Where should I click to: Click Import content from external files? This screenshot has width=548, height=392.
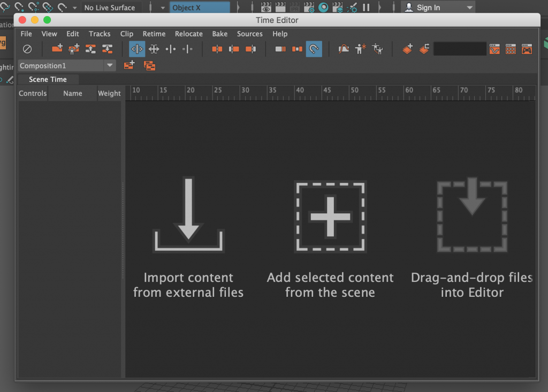188,237
